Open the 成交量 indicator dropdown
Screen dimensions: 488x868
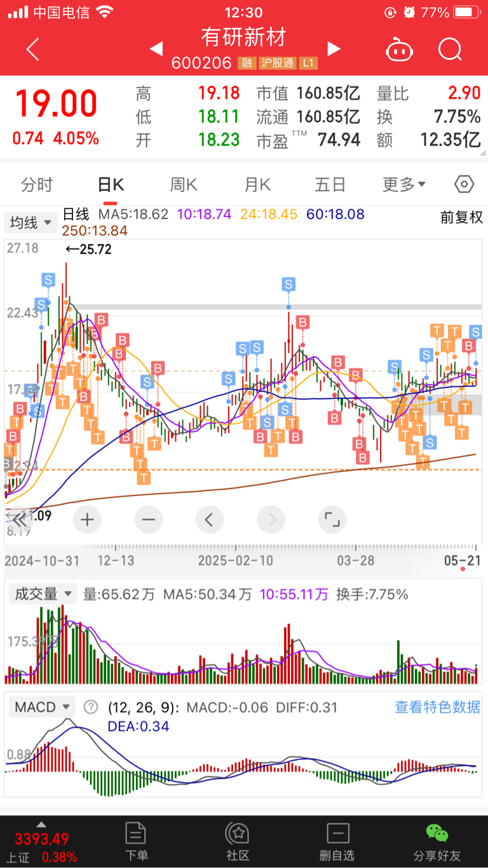tap(43, 594)
